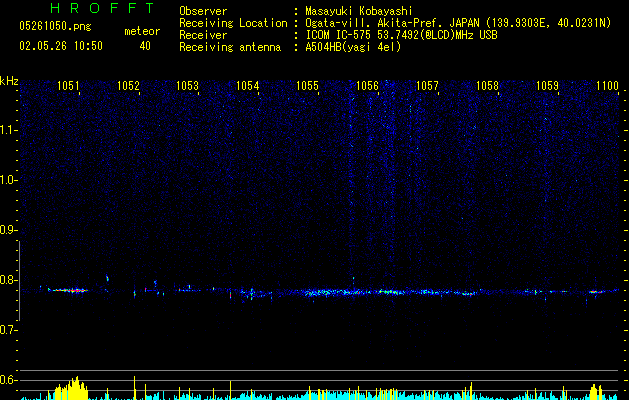This screenshot has width=629, height=400.
Task: Click the meteor count value 40
Action: (x=145, y=46)
